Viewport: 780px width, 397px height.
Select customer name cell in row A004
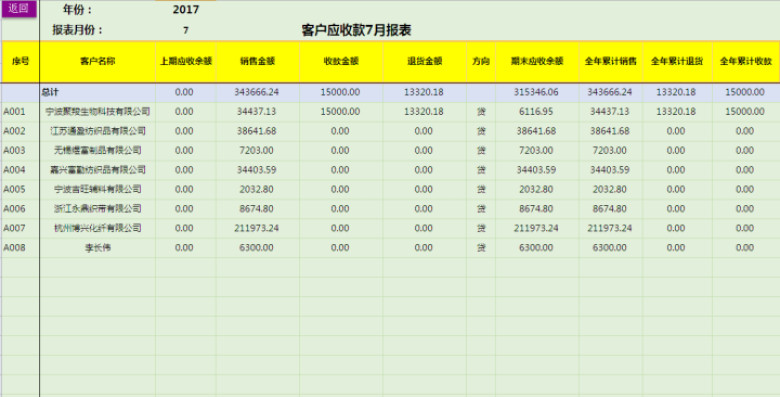click(98, 170)
